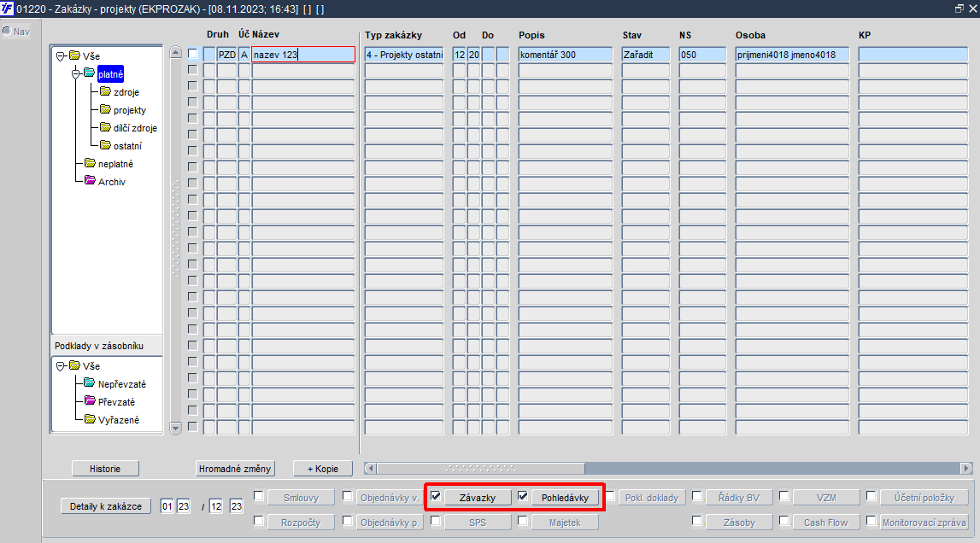Open the Vyřazené folder icon
This screenshot has height=543, width=980.
[x=90, y=419]
